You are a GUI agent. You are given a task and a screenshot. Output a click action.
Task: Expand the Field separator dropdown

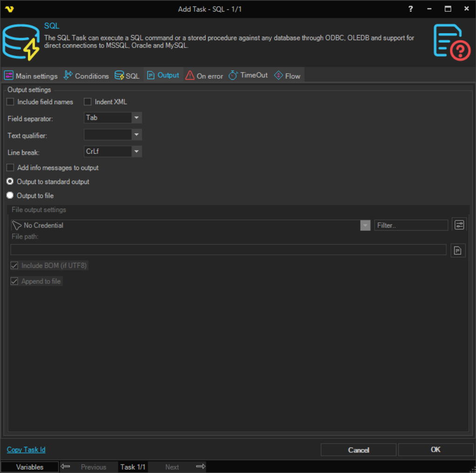[136, 118]
